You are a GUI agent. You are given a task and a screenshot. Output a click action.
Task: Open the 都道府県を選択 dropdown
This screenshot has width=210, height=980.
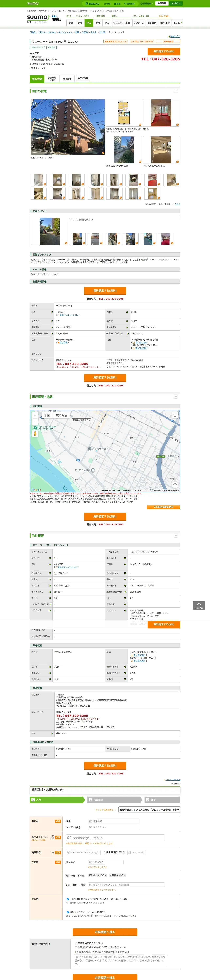click(98, 875)
